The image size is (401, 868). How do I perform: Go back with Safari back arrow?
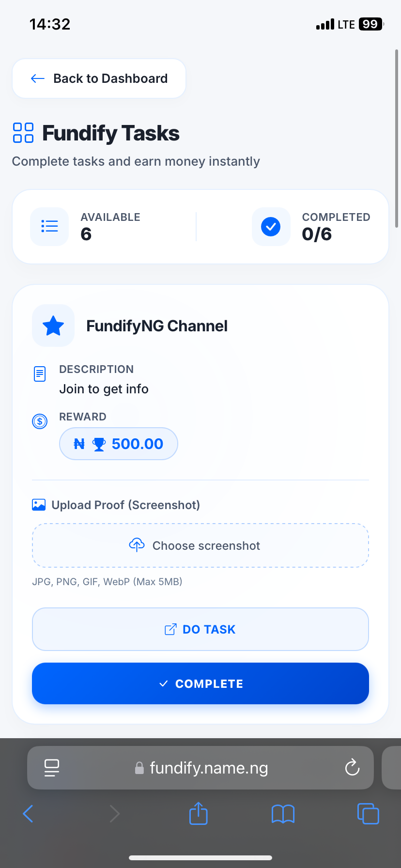28,814
